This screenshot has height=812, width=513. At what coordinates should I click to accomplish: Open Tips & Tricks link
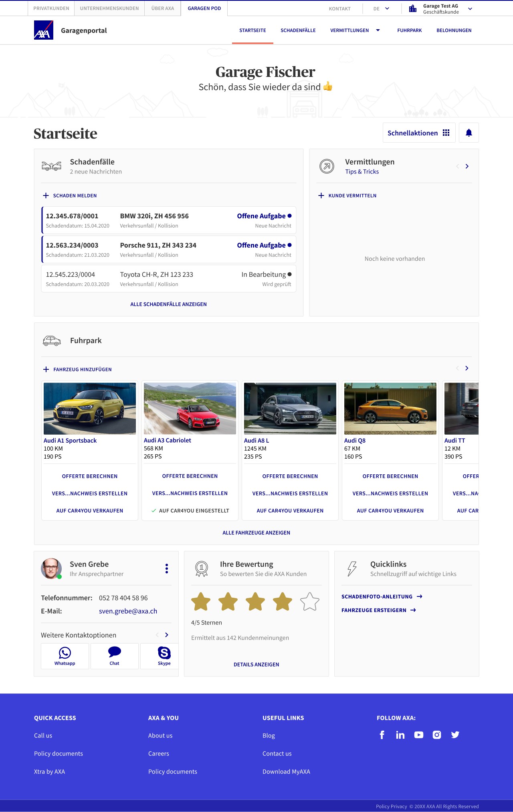tap(362, 171)
